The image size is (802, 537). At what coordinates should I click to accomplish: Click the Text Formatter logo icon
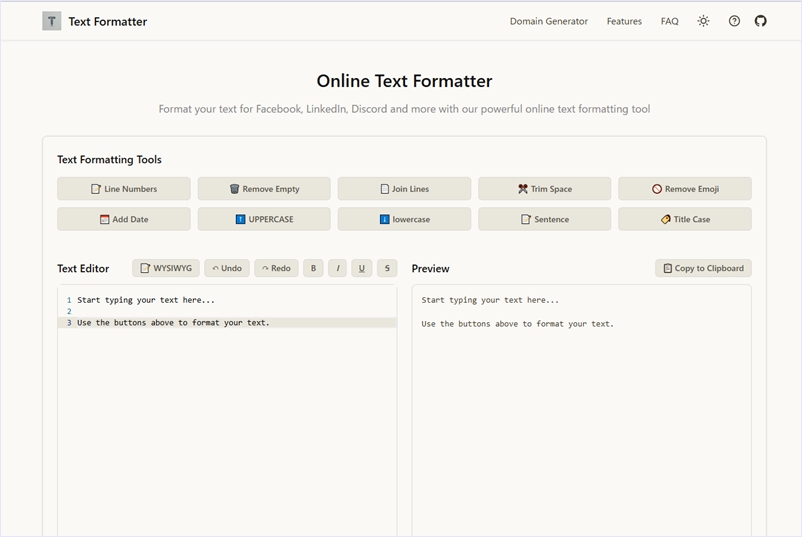pyautogui.click(x=52, y=21)
